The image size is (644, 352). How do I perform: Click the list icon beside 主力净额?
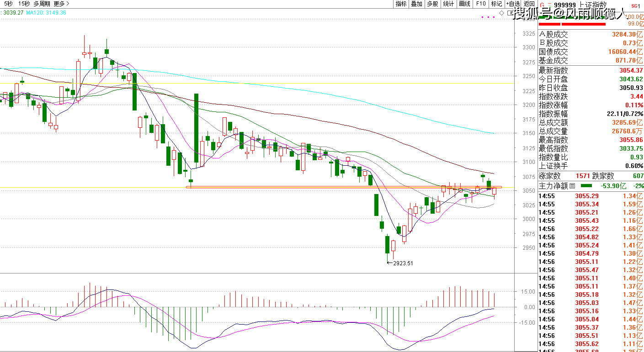[x=573, y=186]
